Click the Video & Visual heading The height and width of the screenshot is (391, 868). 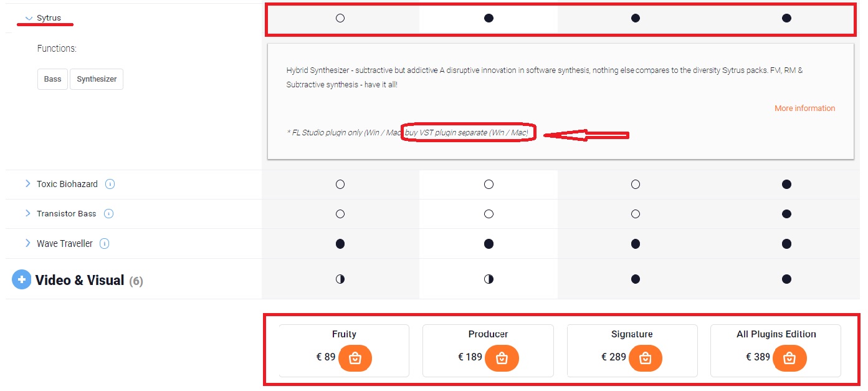click(80, 281)
